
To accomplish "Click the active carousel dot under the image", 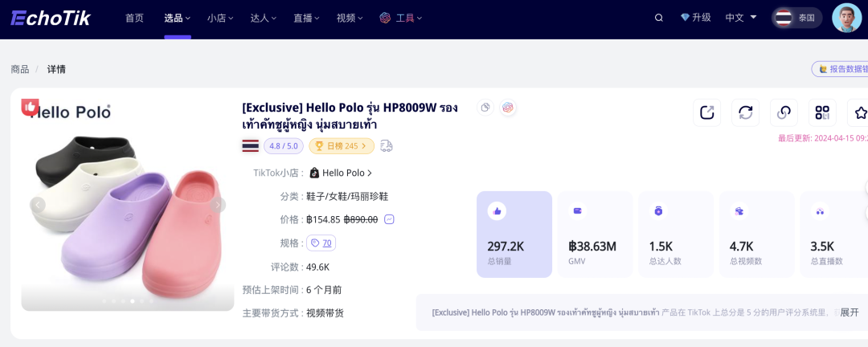I will point(133,301).
